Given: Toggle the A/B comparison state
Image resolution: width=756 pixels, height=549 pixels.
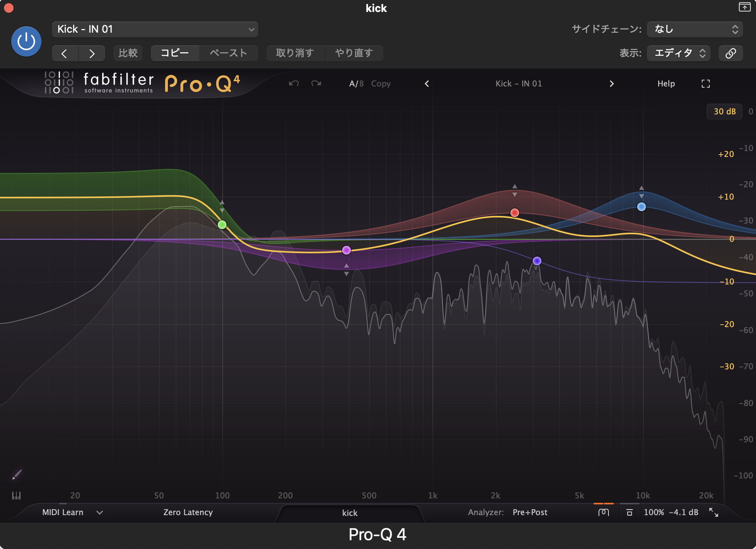Looking at the screenshot, I should (x=356, y=84).
